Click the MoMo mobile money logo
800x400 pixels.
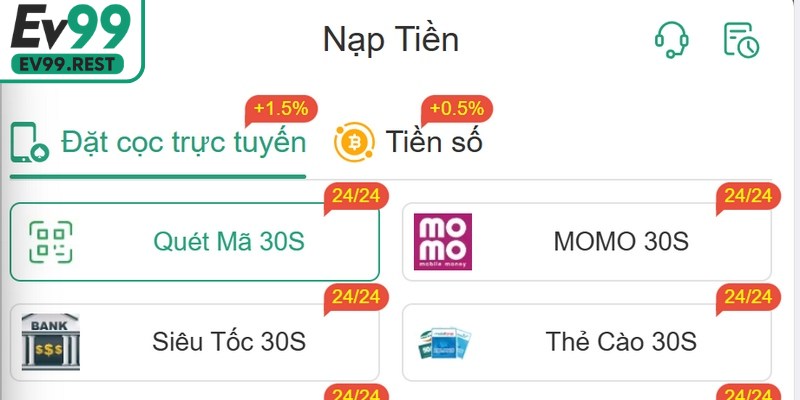442,241
